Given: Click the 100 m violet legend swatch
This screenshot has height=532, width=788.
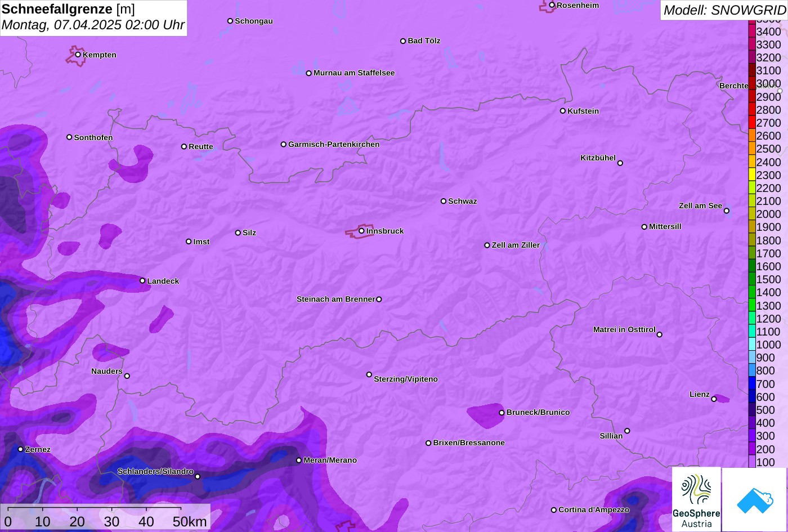Looking at the screenshot, I should point(752,462).
